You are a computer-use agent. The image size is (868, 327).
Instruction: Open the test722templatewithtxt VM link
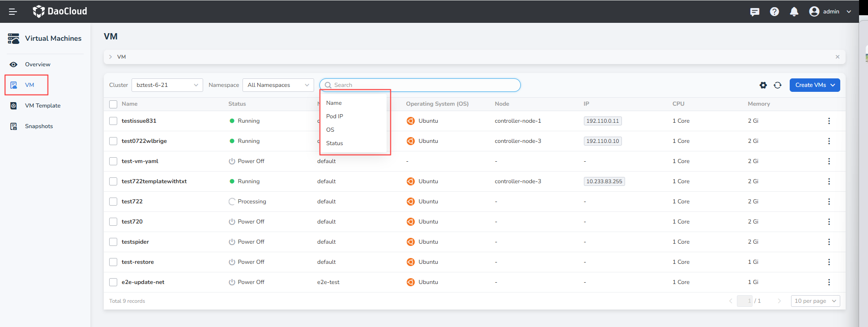pos(154,181)
